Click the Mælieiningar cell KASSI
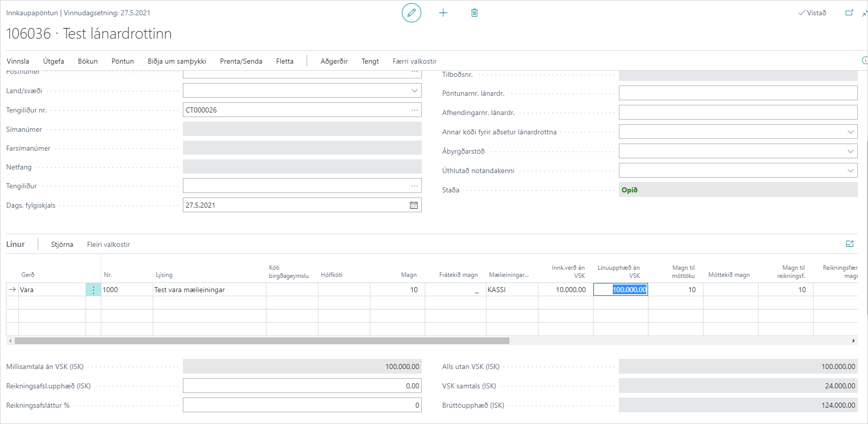The image size is (868, 424). pyautogui.click(x=512, y=290)
